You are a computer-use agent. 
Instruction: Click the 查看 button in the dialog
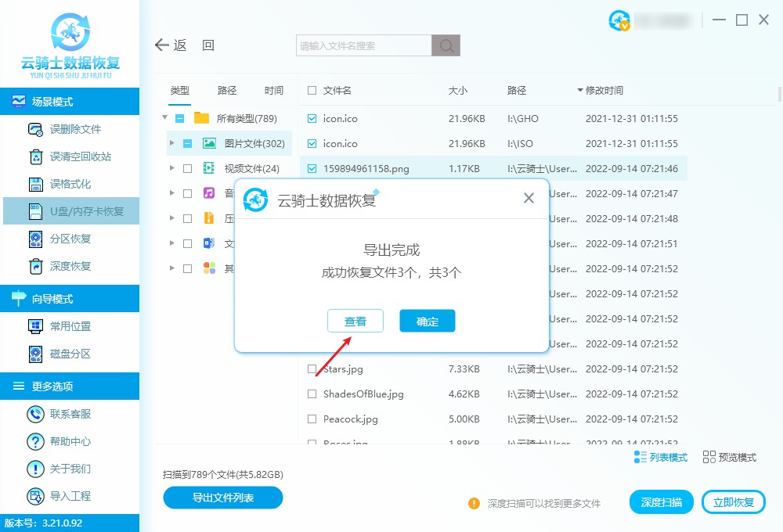pyautogui.click(x=355, y=321)
